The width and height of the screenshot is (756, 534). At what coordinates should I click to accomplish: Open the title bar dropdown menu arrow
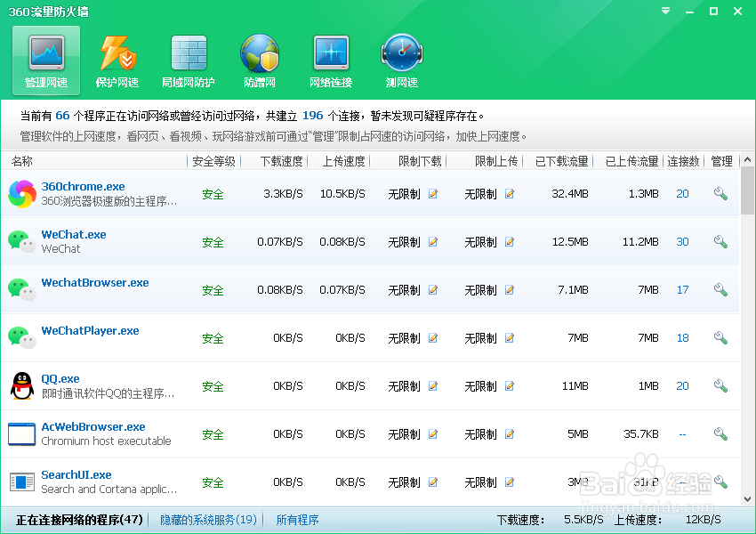tap(666, 11)
